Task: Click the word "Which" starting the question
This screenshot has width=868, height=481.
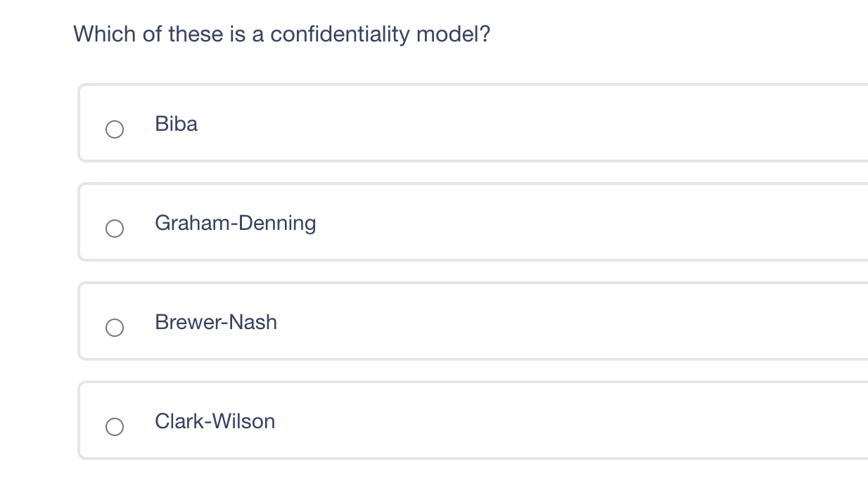Action: click(x=105, y=34)
